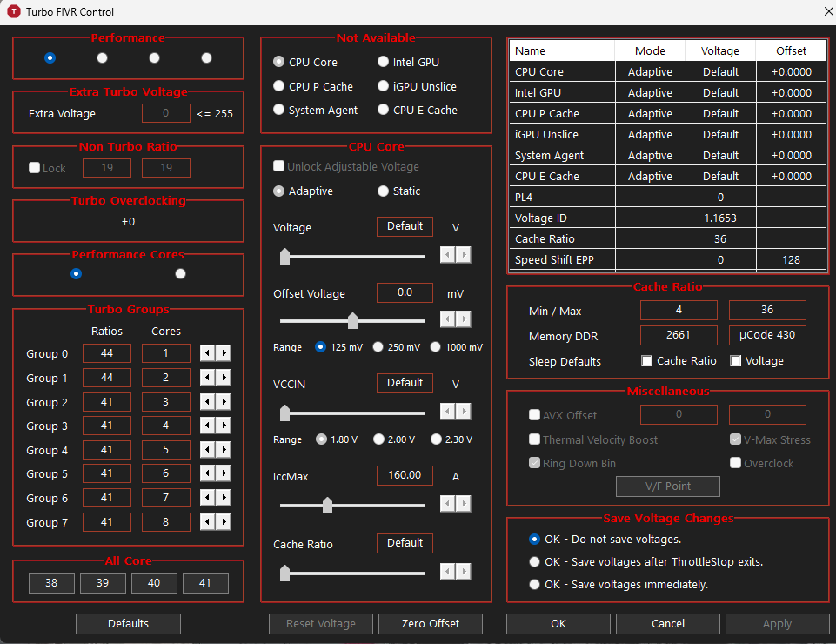
Task: Click the Defaults button
Action: coord(128,624)
